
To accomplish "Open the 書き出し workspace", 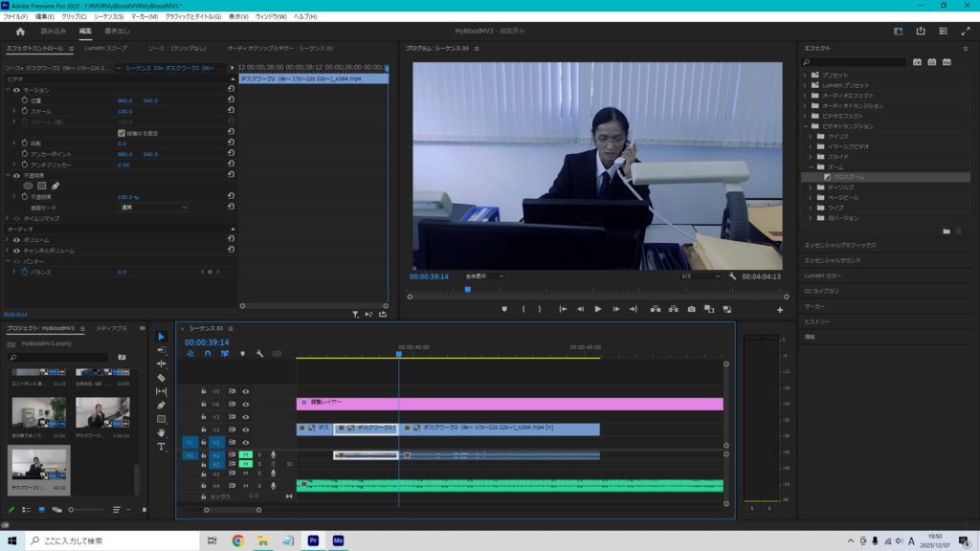I will pos(117,31).
